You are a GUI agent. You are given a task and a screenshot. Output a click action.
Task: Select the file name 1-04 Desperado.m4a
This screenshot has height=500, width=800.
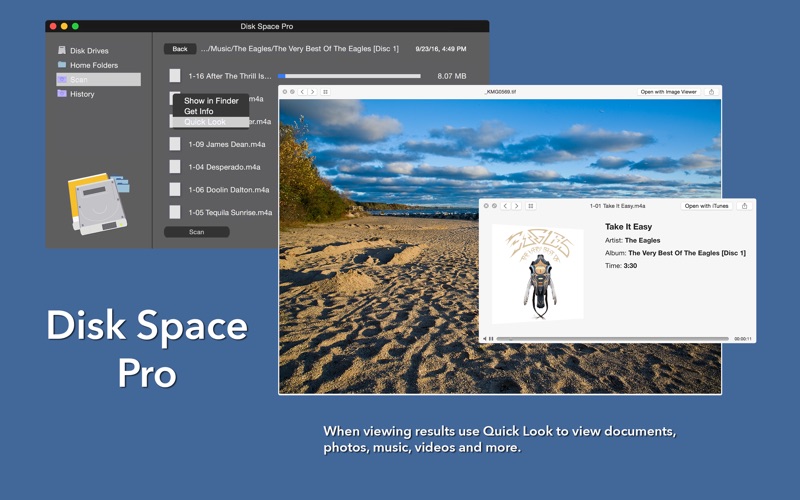coord(224,167)
